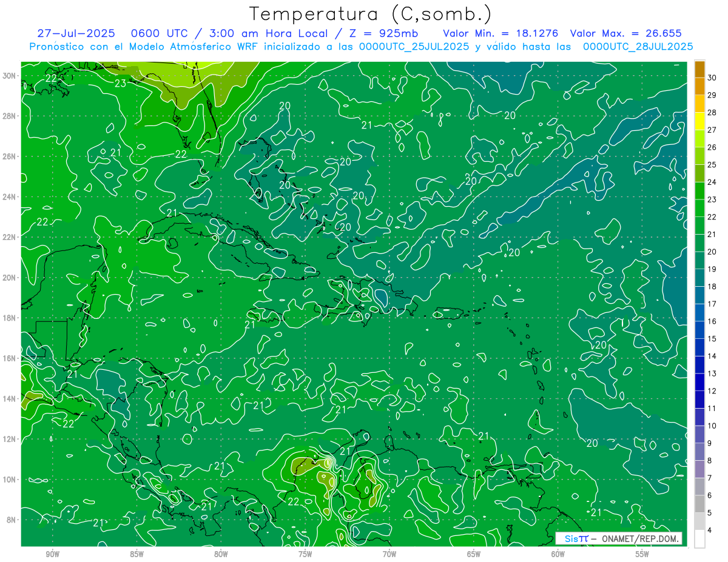Click the 55W longitude axis label
Image resolution: width=728 pixels, height=562 pixels.
tap(642, 555)
